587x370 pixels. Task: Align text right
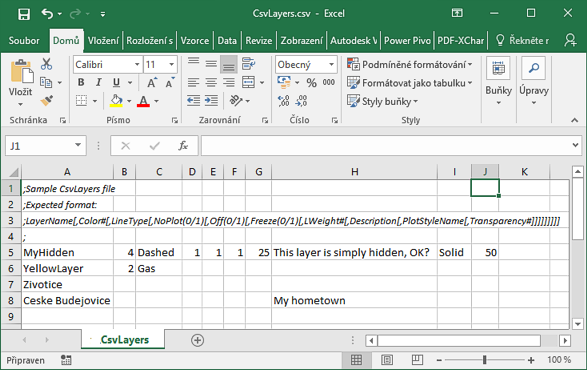229,82
